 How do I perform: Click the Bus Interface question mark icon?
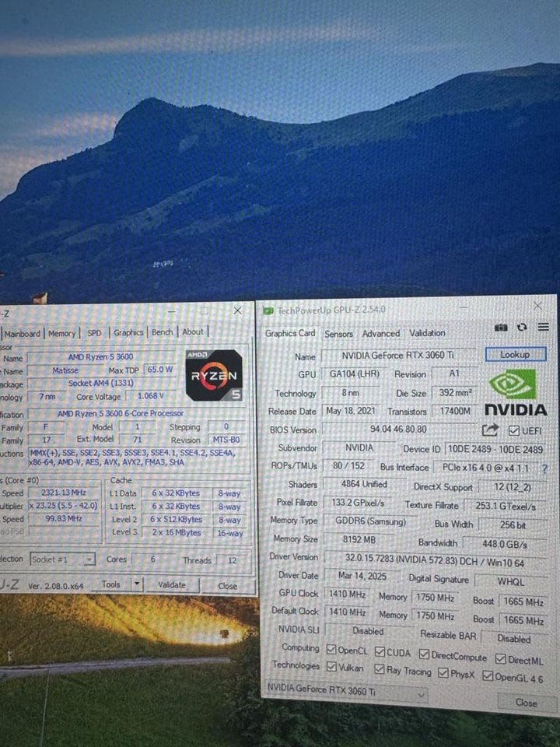point(544,468)
